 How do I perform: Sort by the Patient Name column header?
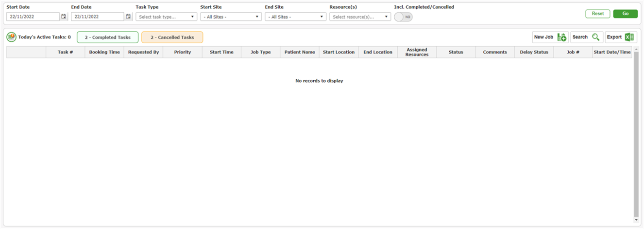pyautogui.click(x=300, y=52)
